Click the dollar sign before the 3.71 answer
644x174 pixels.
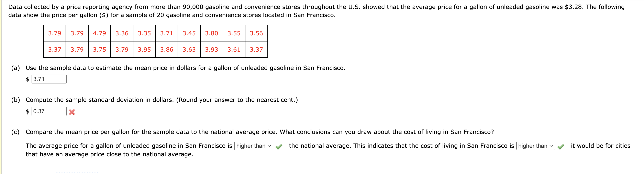tap(28, 79)
